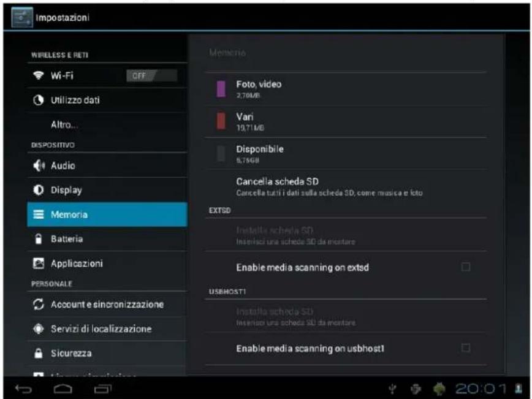Tap the Disponibile storage row
This screenshot has width=532, height=399.
(x=346, y=154)
